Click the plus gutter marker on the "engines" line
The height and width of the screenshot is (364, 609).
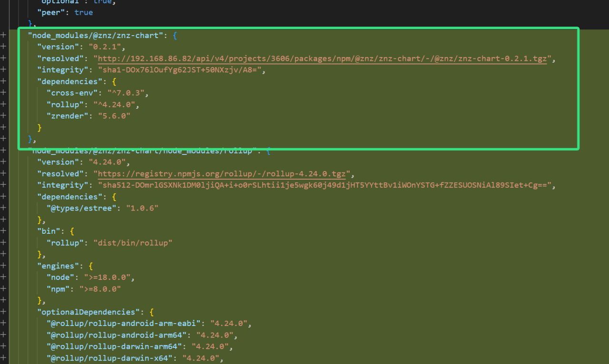[3, 266]
